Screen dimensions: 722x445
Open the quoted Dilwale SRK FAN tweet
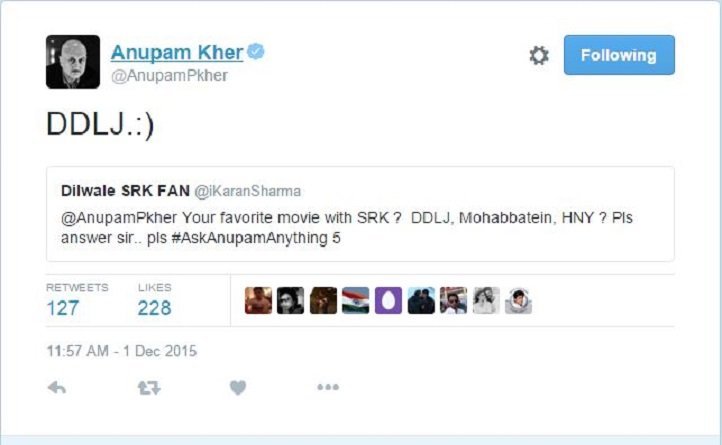(x=360, y=214)
